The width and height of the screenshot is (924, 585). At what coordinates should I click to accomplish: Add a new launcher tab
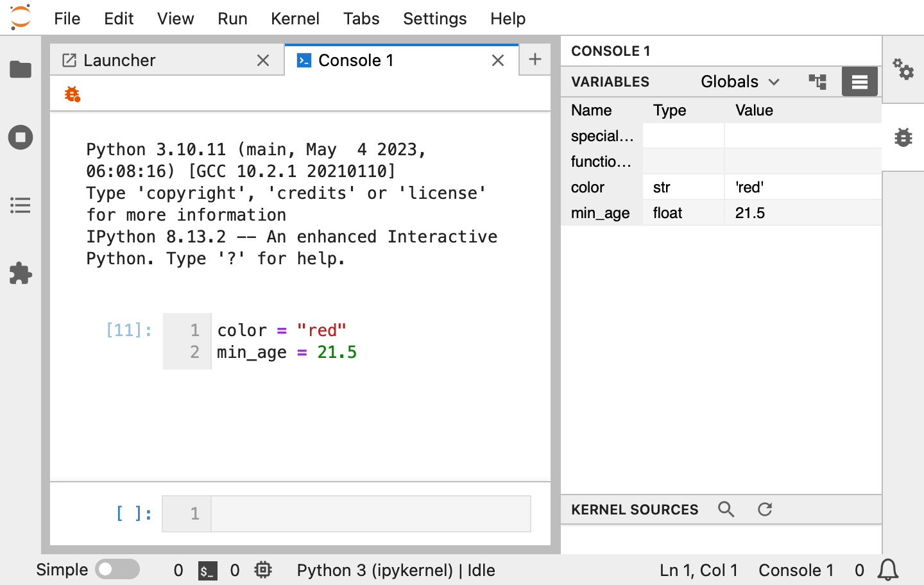coord(535,60)
